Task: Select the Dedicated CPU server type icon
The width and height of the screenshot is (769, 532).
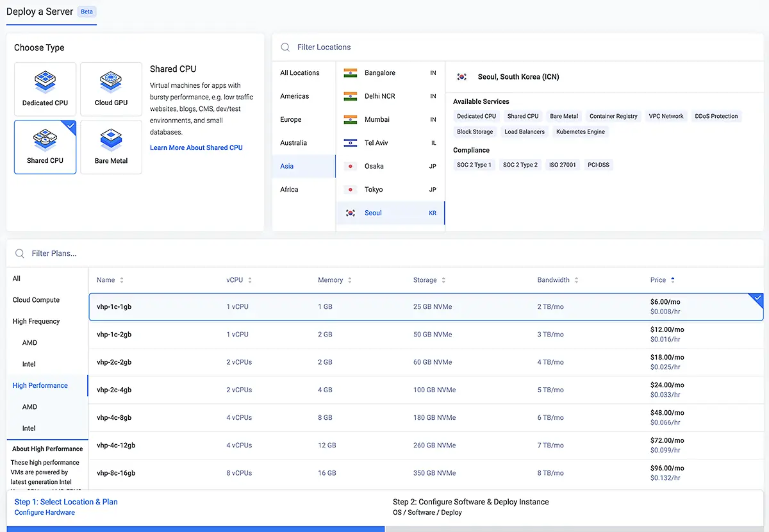Action: (x=45, y=82)
